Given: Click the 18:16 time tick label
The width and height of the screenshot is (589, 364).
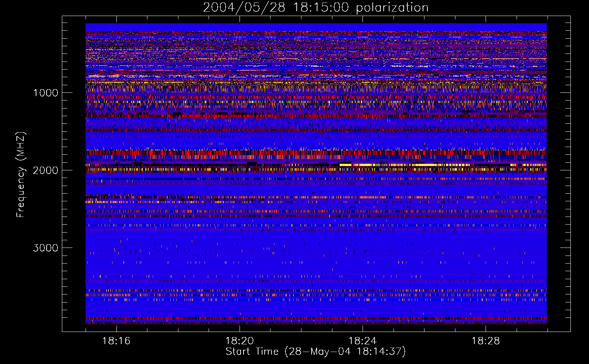Looking at the screenshot, I should pyautogui.click(x=116, y=341).
